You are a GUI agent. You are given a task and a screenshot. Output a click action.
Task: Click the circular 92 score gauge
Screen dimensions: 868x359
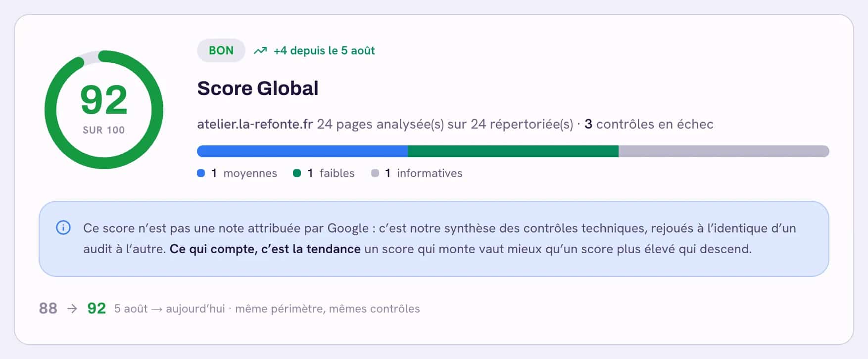(104, 110)
